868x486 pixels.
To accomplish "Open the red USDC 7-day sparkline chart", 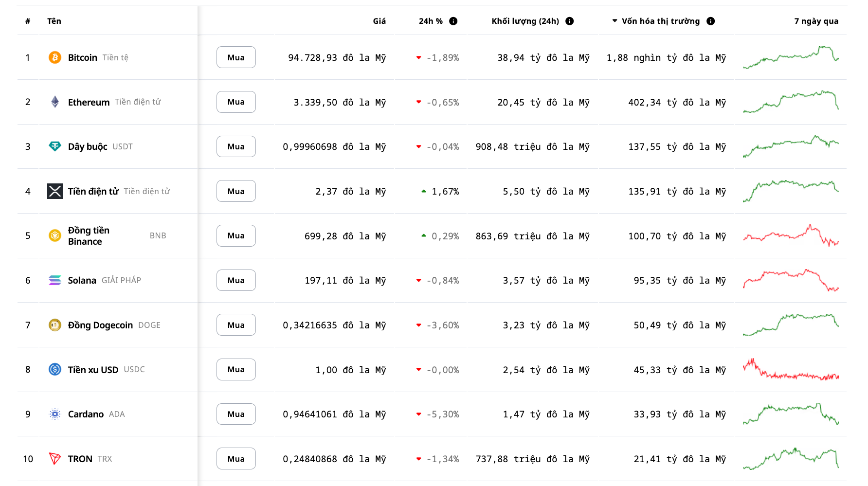I will click(x=791, y=370).
